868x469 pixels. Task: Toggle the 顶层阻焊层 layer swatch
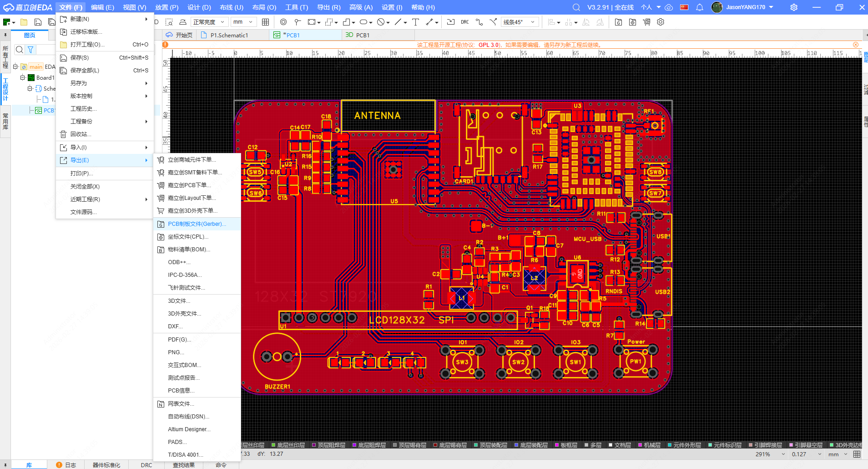coord(314,445)
